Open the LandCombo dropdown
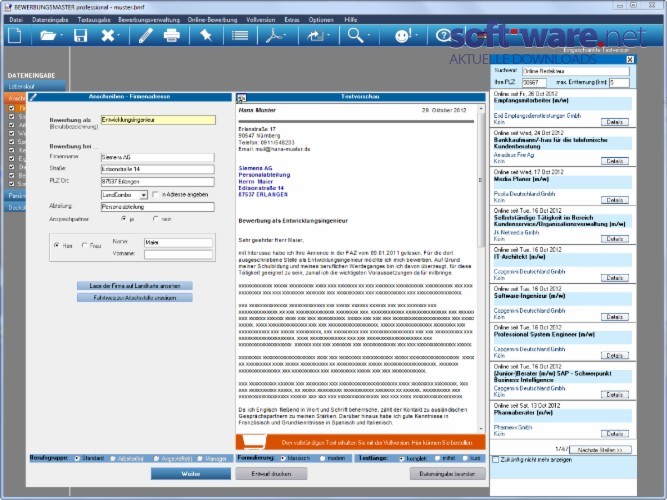This screenshot has width=667, height=500. (143, 195)
